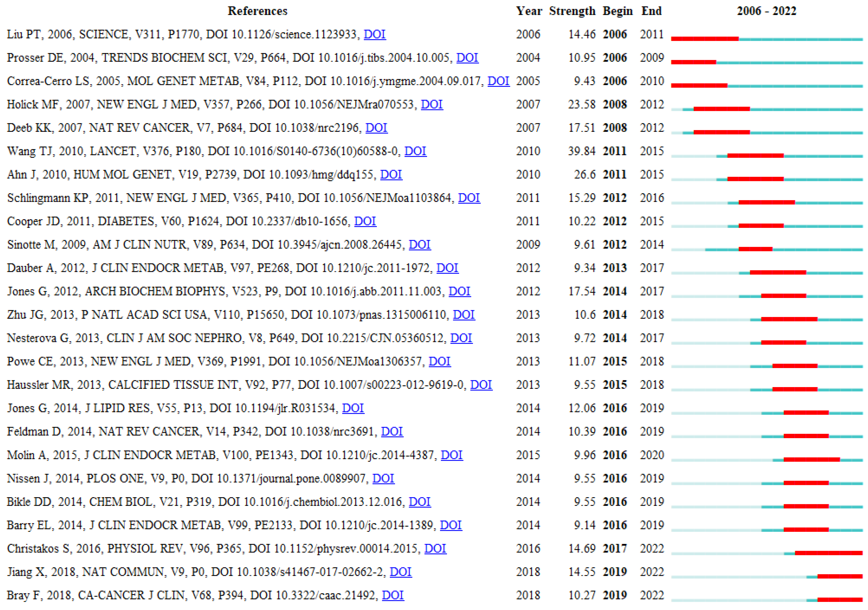Open the DOI link for Deeb KK Nat Rev Cancer
Viewport: 868px width, 610px height.
click(377, 128)
